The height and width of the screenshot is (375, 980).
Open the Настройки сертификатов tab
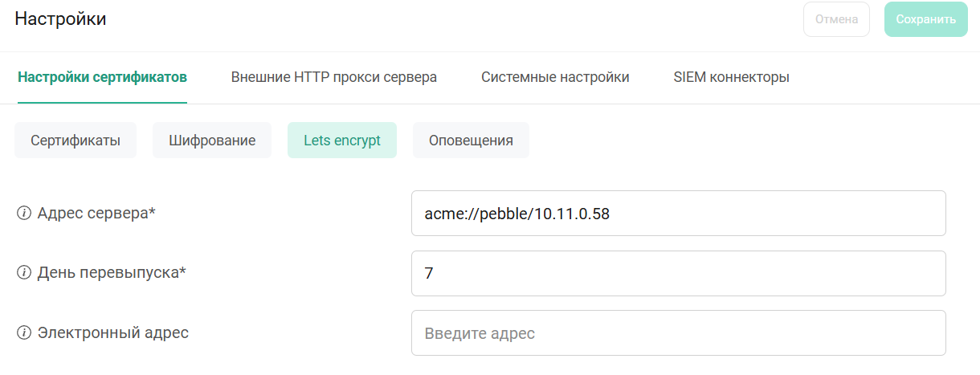(x=102, y=77)
